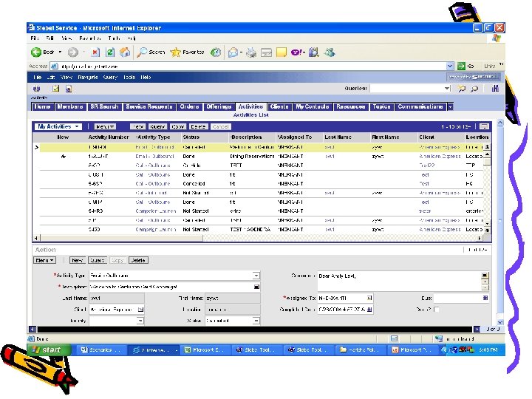Open the Completed Date calendar icon
532x399 pixels.
(x=369, y=310)
